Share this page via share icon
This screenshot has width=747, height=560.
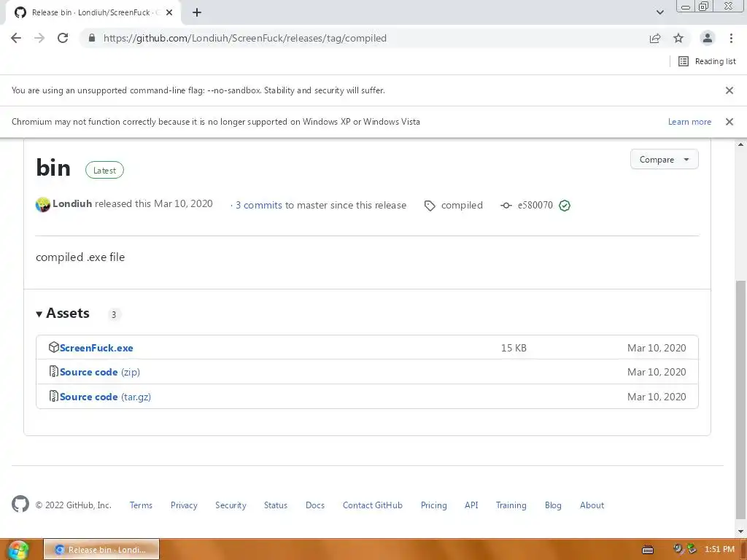coord(655,38)
